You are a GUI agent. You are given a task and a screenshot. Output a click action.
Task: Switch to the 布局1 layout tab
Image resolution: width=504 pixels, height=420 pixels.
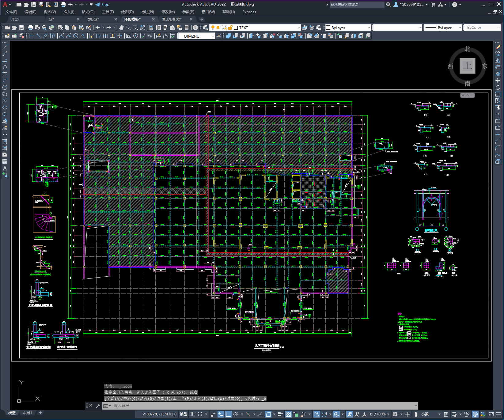27,413
